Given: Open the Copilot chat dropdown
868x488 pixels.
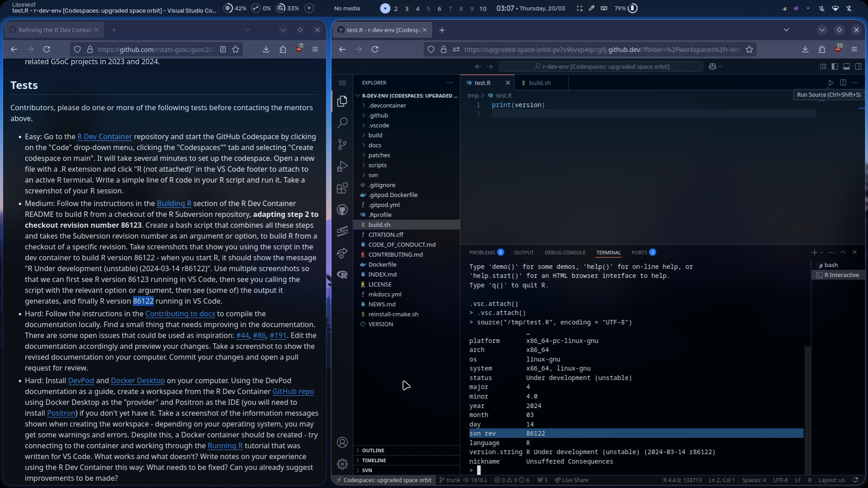Looking at the screenshot, I should tap(720, 66).
